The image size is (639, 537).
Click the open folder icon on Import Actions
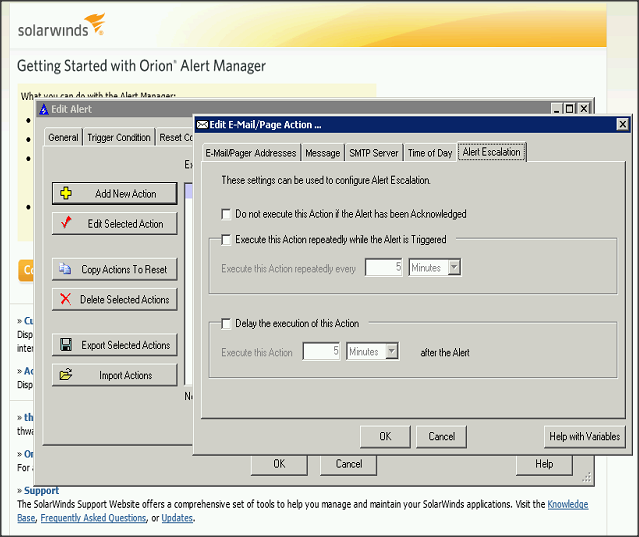click(66, 374)
